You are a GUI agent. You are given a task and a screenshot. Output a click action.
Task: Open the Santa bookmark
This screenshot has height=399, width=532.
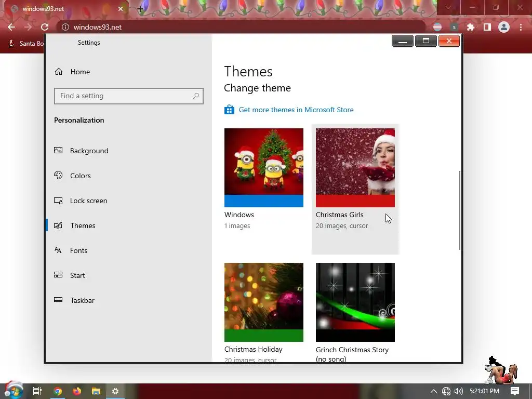pyautogui.click(x=26, y=44)
